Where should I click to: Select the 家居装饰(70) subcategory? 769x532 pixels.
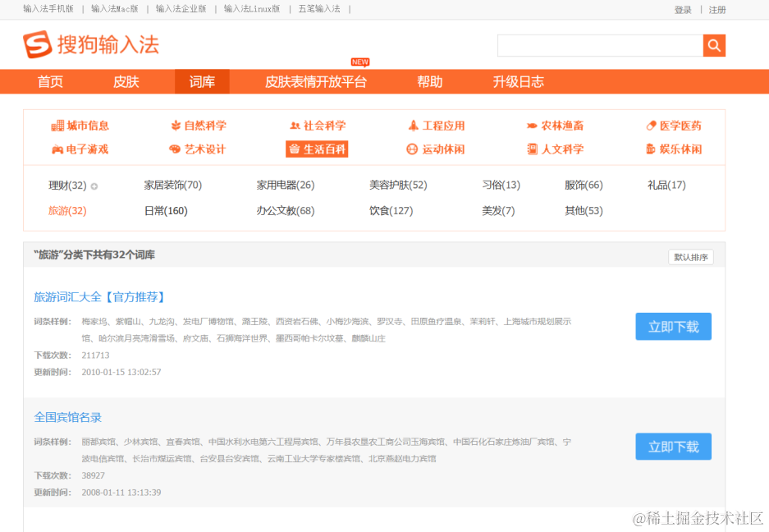tap(172, 185)
